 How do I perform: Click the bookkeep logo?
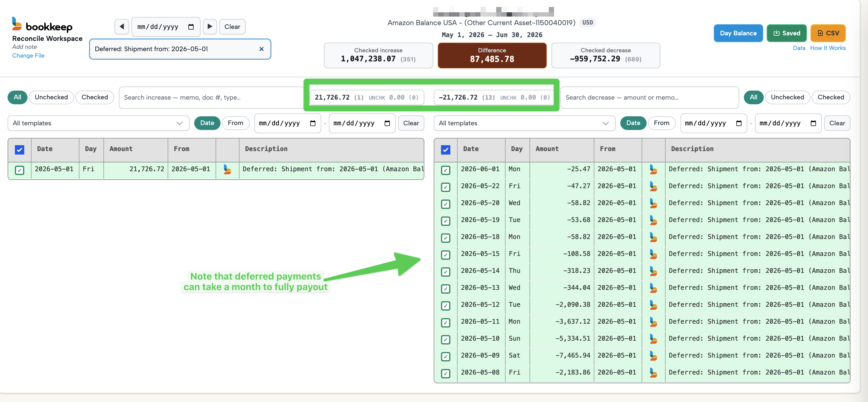(x=42, y=25)
